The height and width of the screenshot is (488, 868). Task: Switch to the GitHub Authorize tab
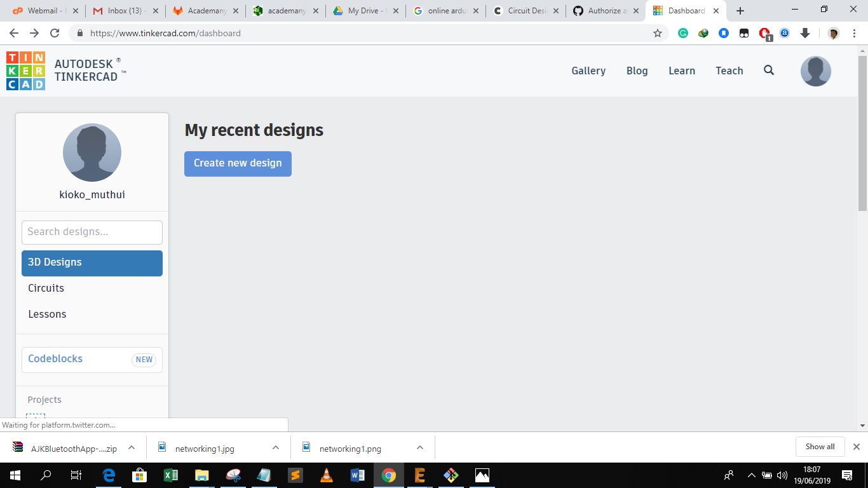tap(604, 11)
